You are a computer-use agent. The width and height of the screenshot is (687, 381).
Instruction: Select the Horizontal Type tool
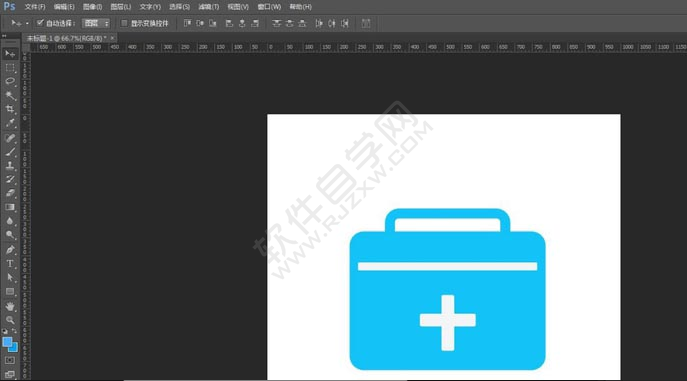point(10,264)
